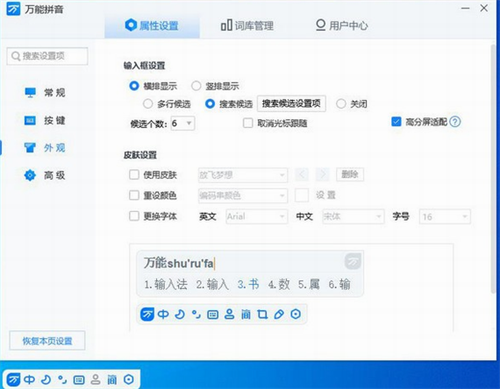Select the 关闭 radio option
The height and width of the screenshot is (389, 500).
click(x=341, y=104)
